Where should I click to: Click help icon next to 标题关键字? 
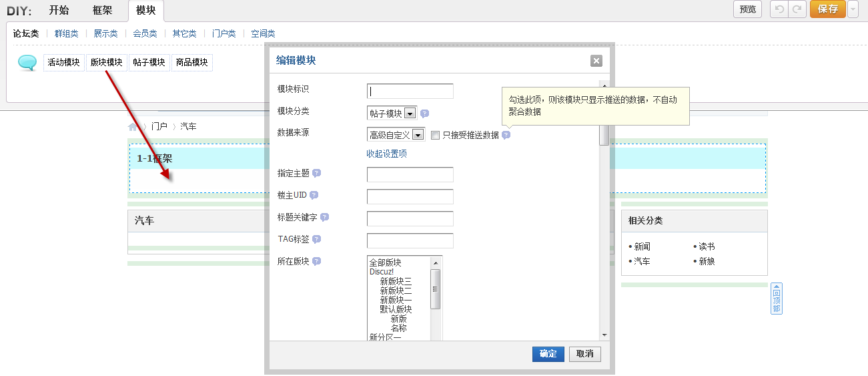pos(325,217)
